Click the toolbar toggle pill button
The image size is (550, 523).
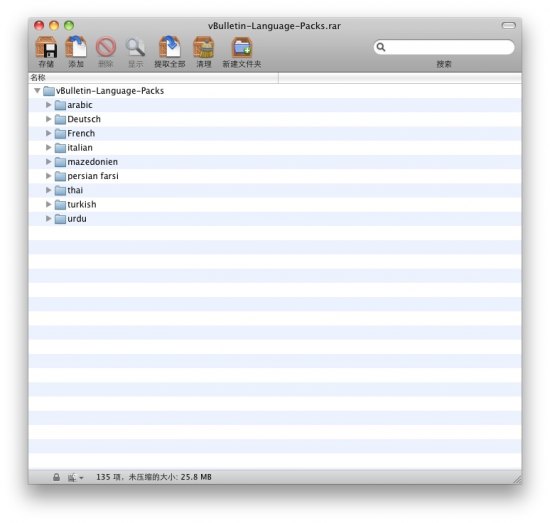click(x=508, y=25)
